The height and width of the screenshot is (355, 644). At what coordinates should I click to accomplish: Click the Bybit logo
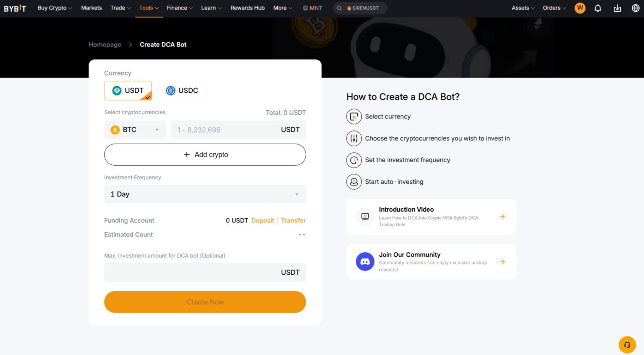(15, 8)
